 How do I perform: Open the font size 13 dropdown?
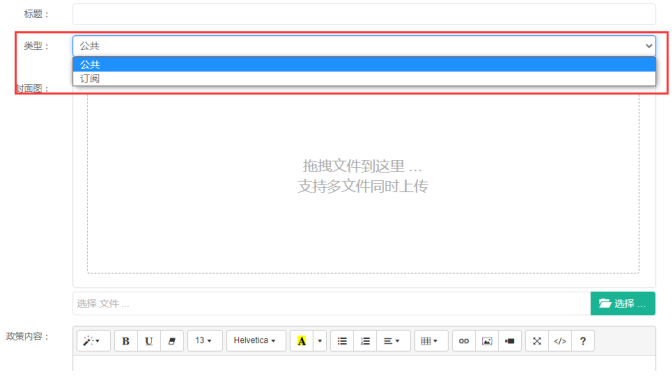click(x=204, y=341)
